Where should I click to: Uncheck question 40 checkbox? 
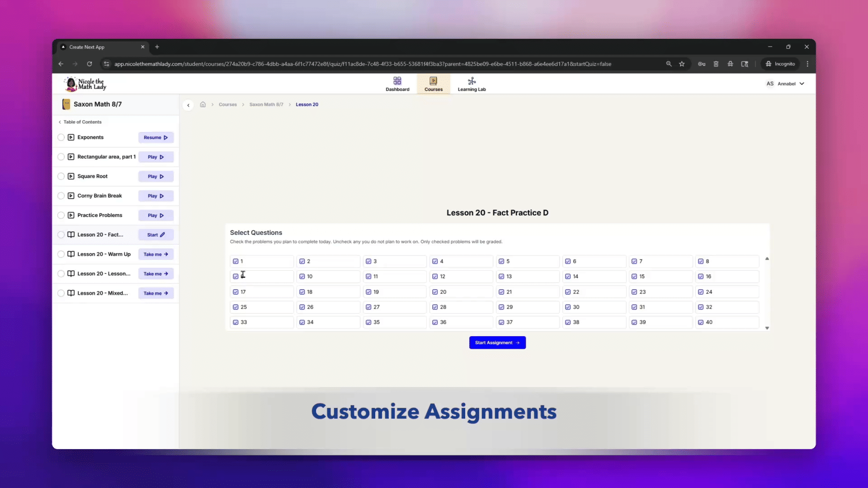click(701, 323)
